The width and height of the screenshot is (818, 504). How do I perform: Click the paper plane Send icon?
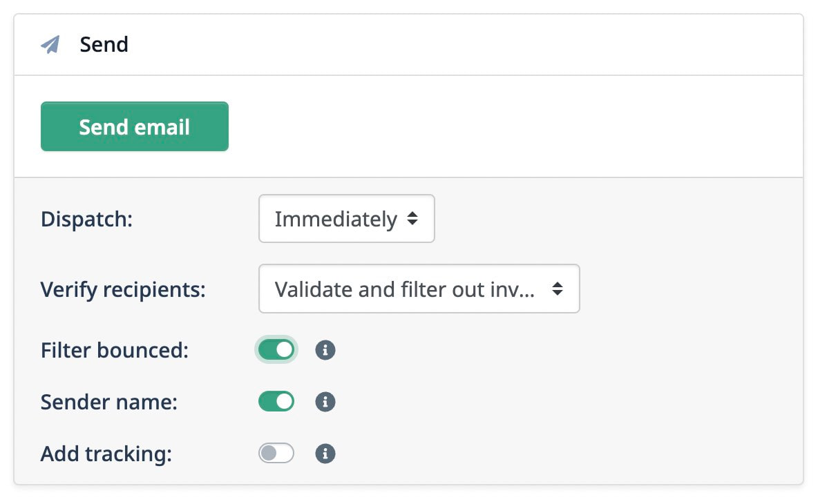click(50, 43)
